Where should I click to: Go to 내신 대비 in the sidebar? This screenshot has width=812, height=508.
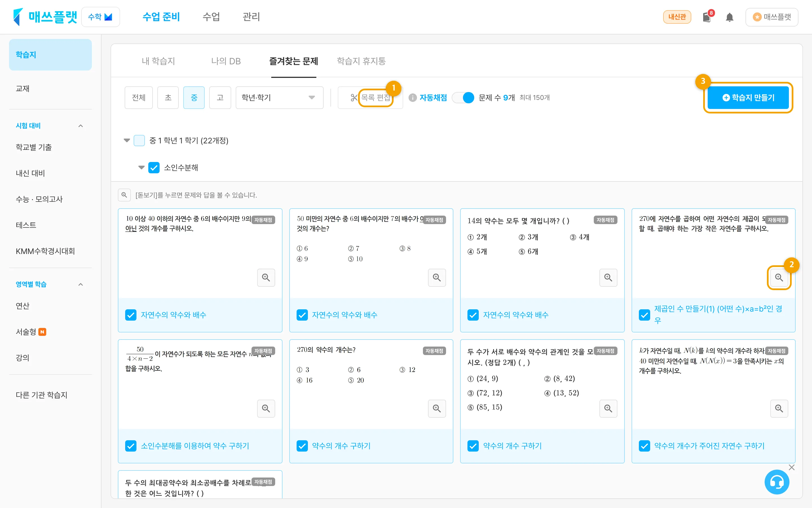click(x=30, y=173)
